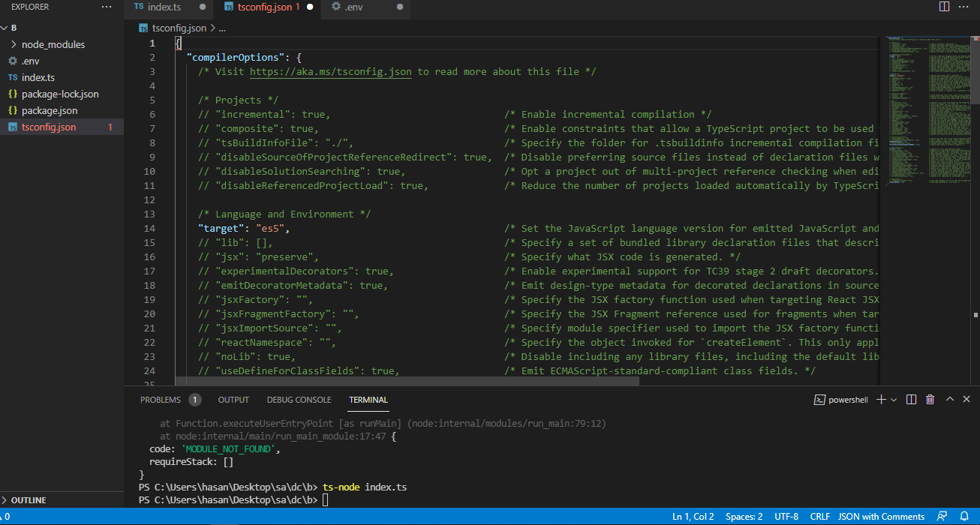Open Explorer views and more actions menu

click(107, 7)
